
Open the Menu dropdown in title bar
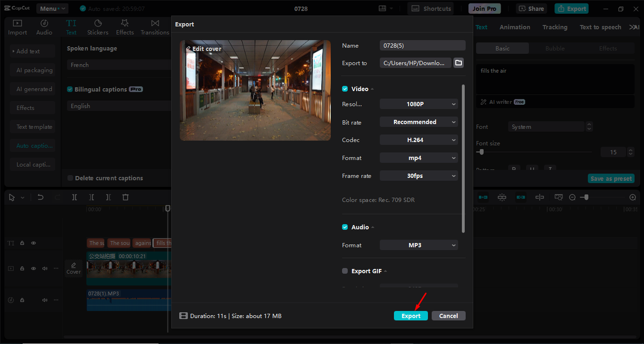[x=52, y=9]
